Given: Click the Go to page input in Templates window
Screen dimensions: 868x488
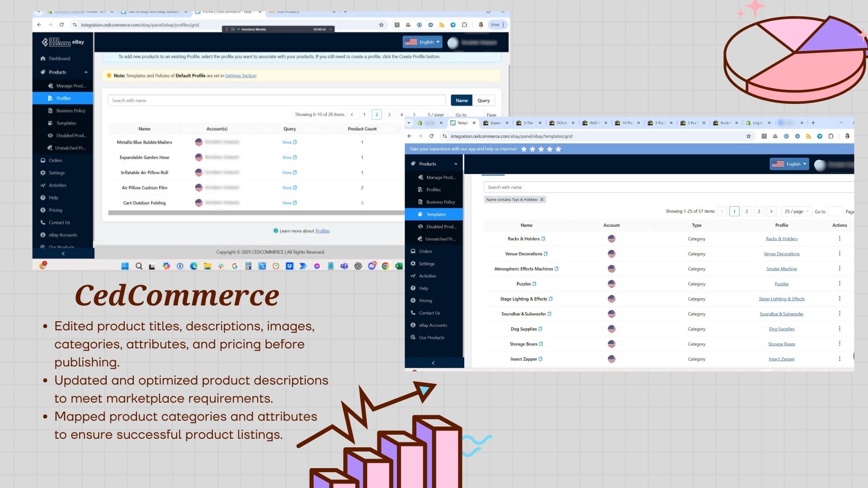Looking at the screenshot, I should coord(835,211).
